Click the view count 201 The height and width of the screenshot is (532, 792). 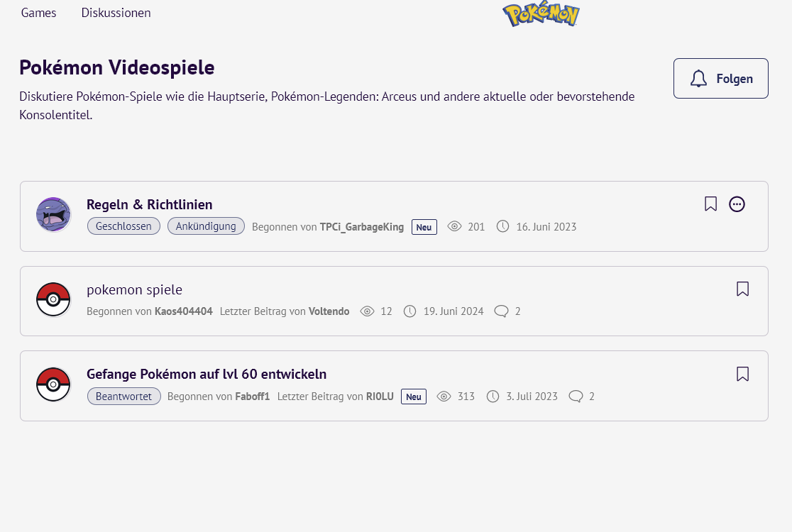[x=476, y=227]
